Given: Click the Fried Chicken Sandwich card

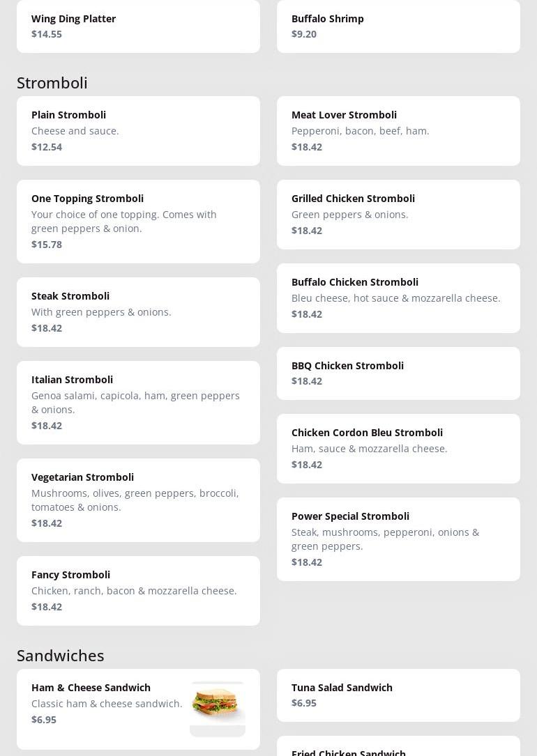Looking at the screenshot, I should [398, 748].
